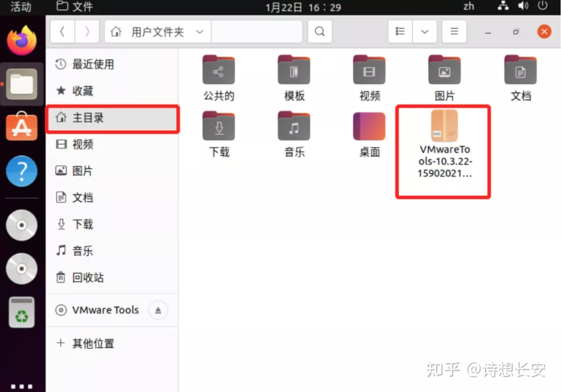Launch Ubuntu Software from the dock
This screenshot has height=392, width=561.
22,127
